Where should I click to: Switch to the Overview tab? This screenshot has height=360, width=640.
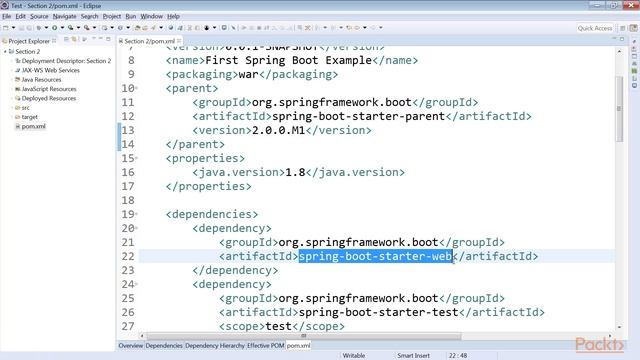point(131,346)
